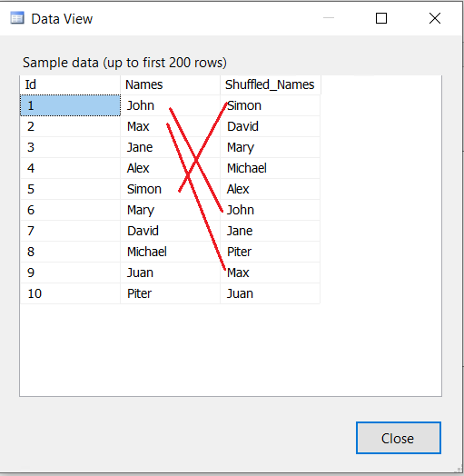Maximize the Data View window
The height and width of the screenshot is (476, 464).
coord(381,18)
